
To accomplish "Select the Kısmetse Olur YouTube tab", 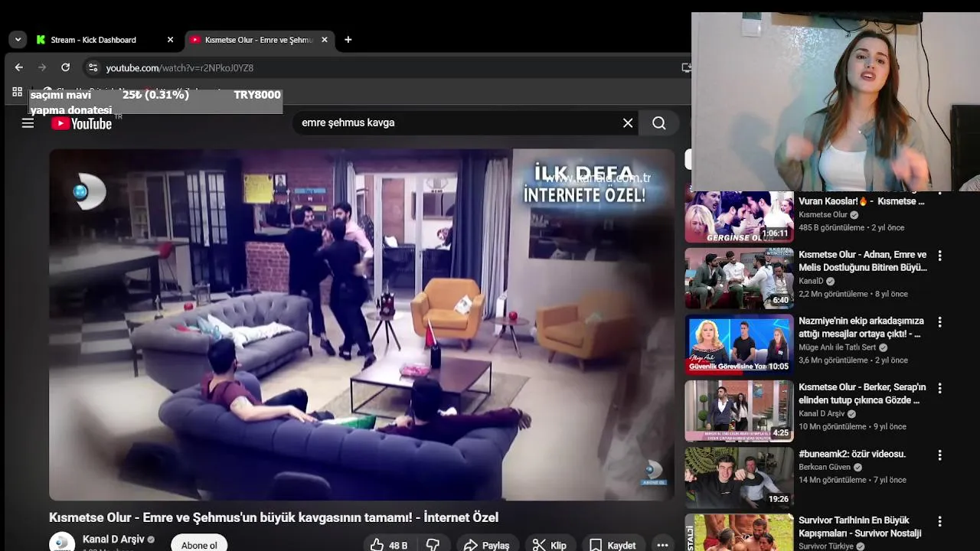I will click(x=260, y=40).
